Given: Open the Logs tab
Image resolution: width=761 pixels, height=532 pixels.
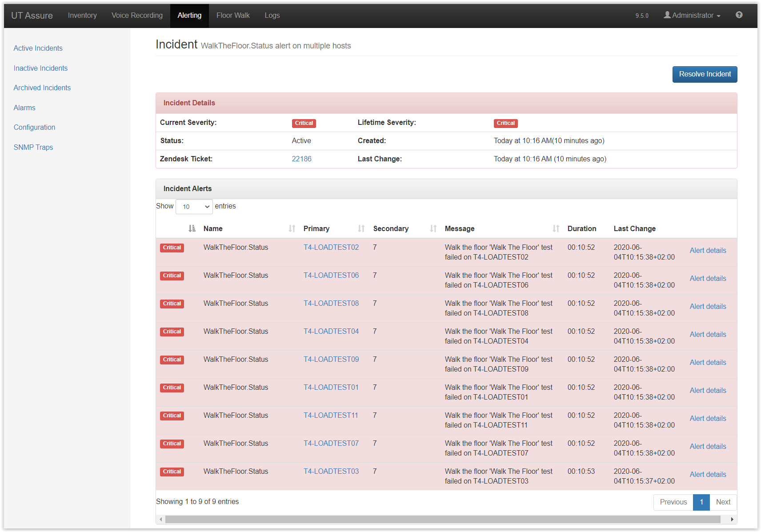Looking at the screenshot, I should [272, 15].
